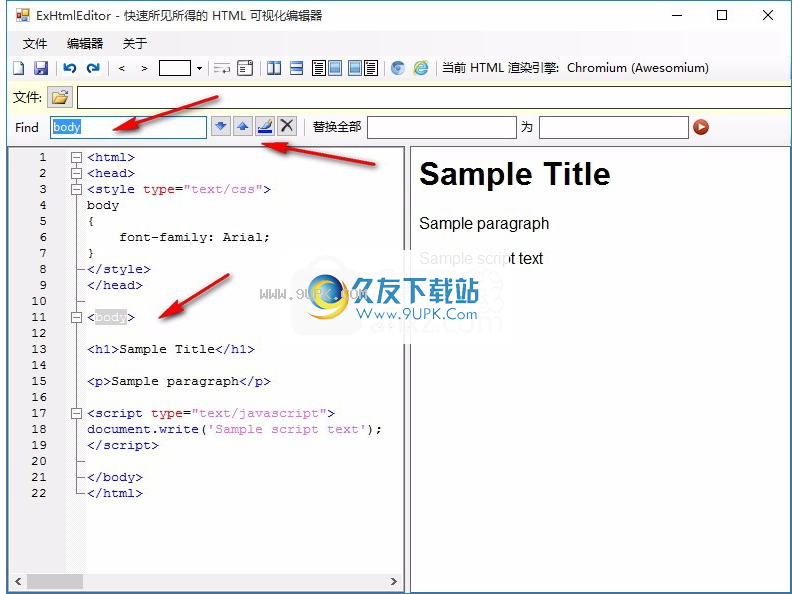
Task: Click the <h1>Sample Title</h1> code line
Action: [171, 349]
